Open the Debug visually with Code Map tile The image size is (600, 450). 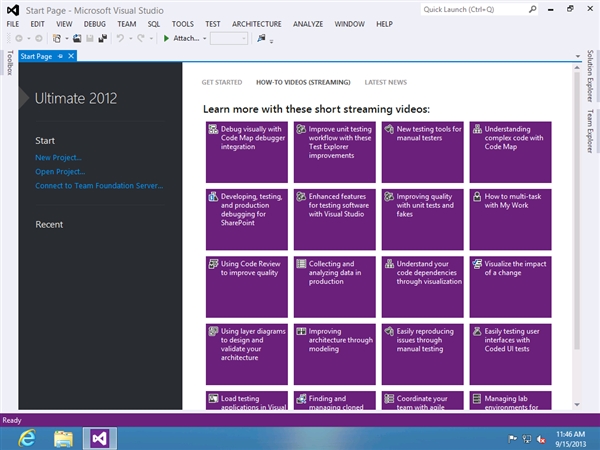(x=247, y=152)
